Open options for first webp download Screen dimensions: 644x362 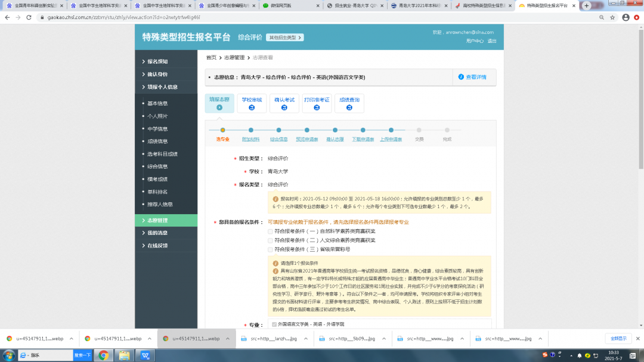tap(72, 338)
